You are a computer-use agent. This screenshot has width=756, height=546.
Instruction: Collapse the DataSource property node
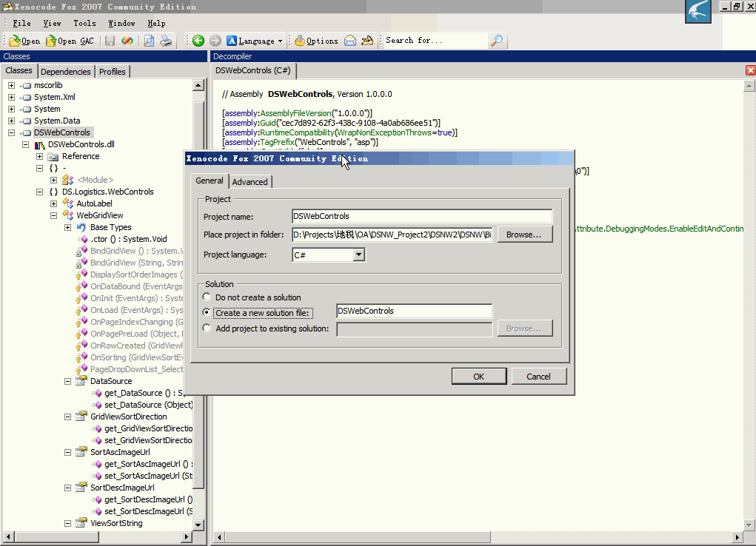click(x=67, y=381)
